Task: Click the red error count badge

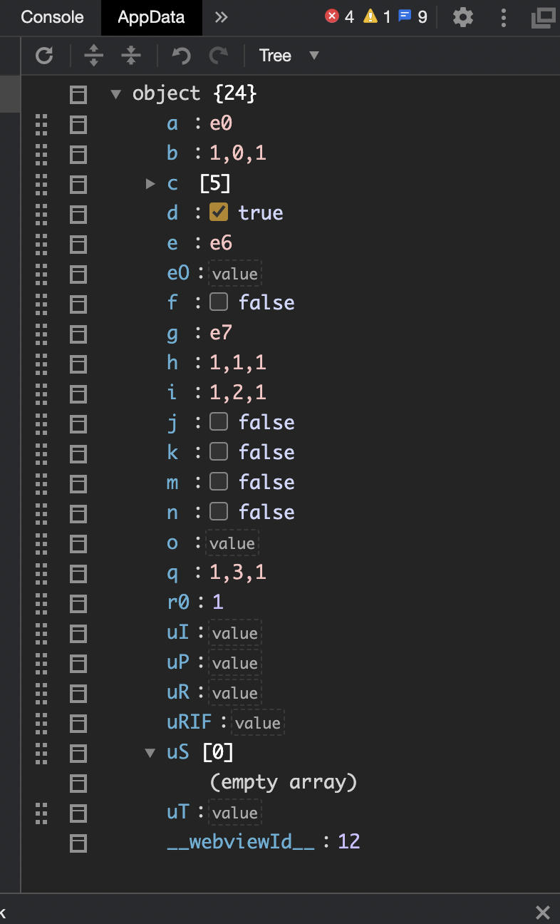Action: [x=340, y=17]
